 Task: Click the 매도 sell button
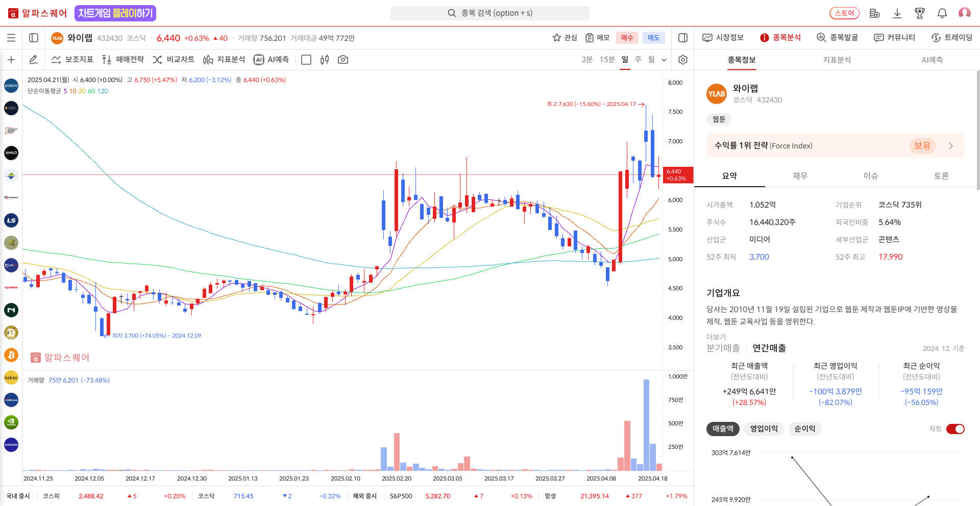(x=654, y=38)
